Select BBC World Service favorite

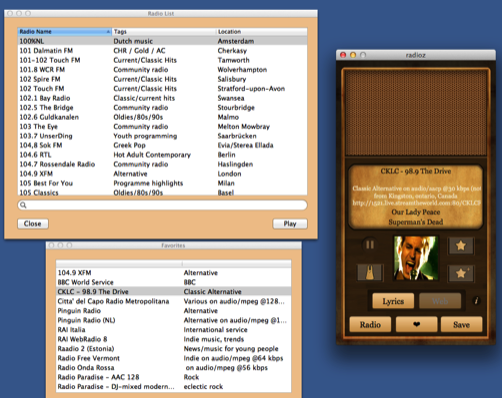point(173,282)
